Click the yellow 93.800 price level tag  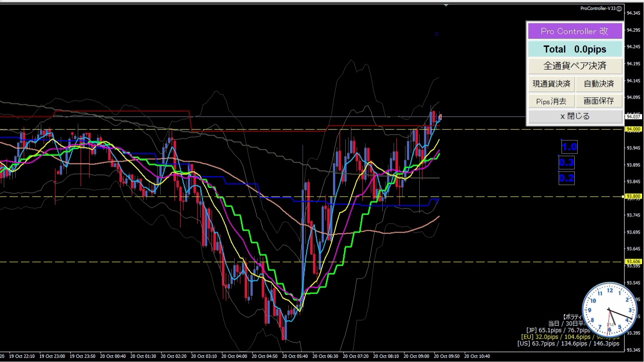pos(634,196)
